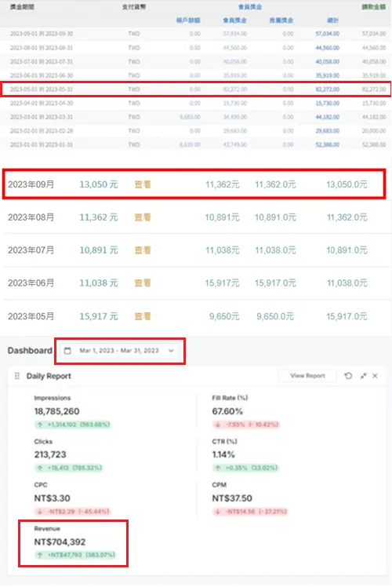
Task: Click Impressions value 18,785,260
Action: click(x=57, y=411)
